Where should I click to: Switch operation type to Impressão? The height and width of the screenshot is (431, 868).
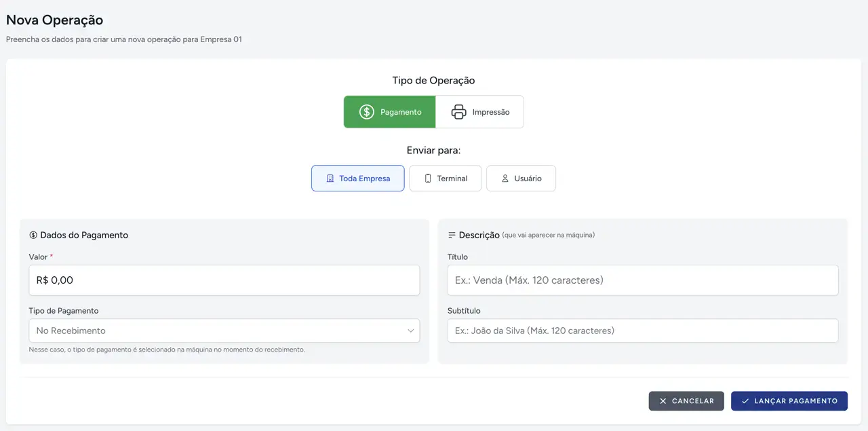tap(480, 112)
